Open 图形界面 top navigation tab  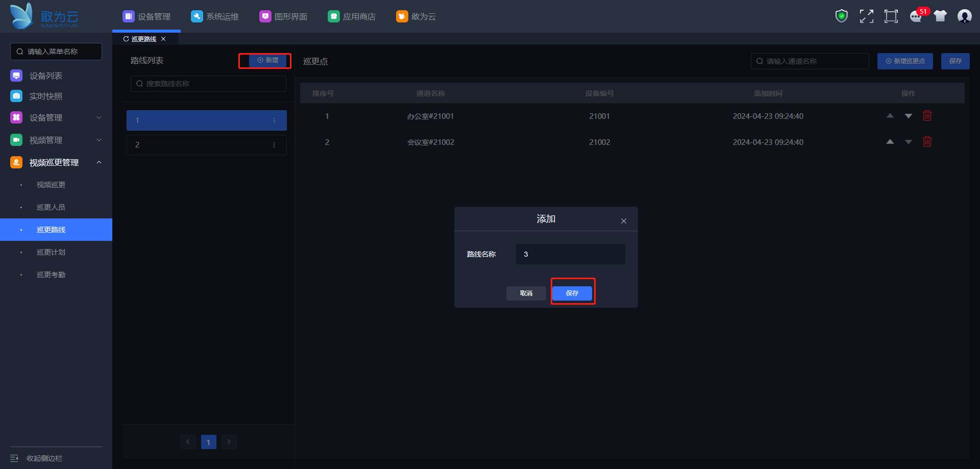click(x=283, y=16)
